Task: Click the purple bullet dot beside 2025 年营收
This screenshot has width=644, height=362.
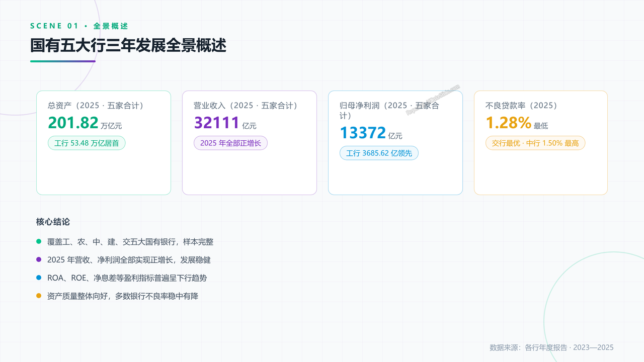Action: tap(39, 260)
